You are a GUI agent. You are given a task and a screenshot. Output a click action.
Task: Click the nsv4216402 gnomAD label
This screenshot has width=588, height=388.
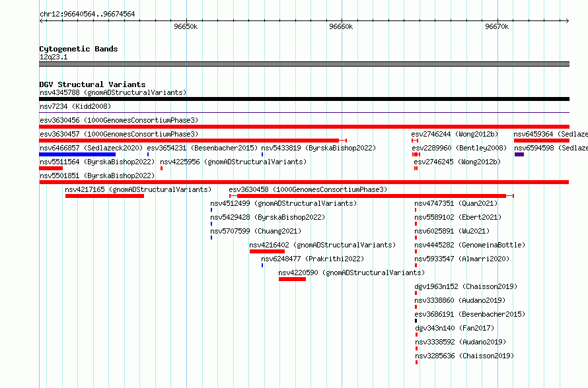(322, 245)
